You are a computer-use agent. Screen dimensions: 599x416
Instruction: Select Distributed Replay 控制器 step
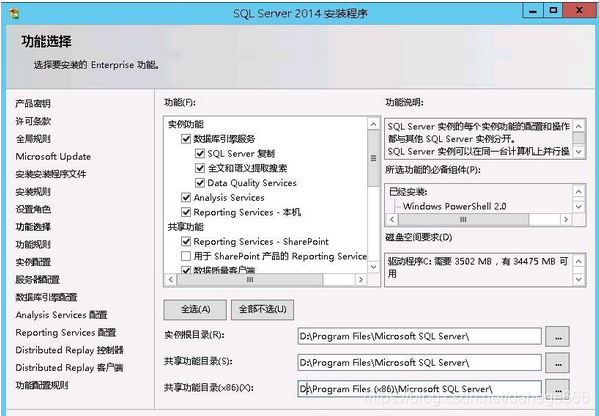(70, 350)
